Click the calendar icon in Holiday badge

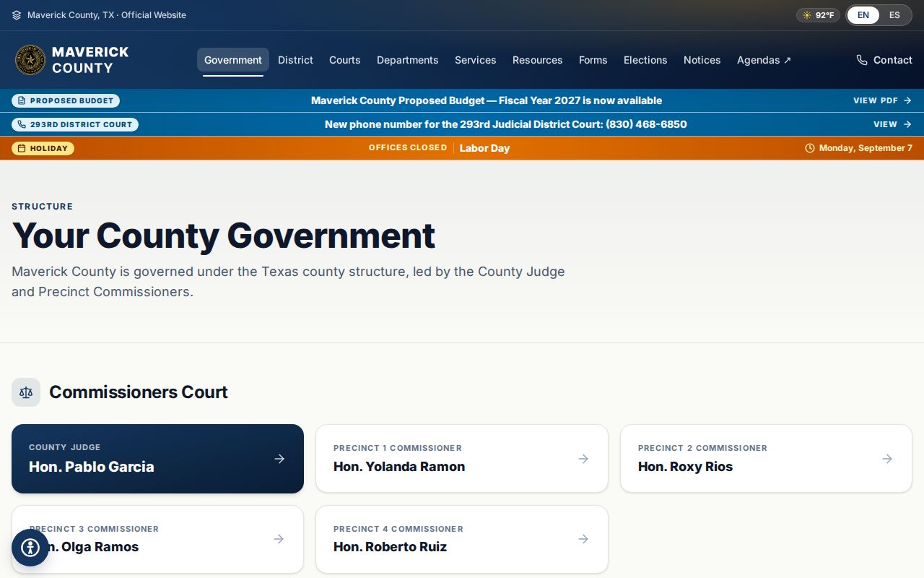coord(22,148)
